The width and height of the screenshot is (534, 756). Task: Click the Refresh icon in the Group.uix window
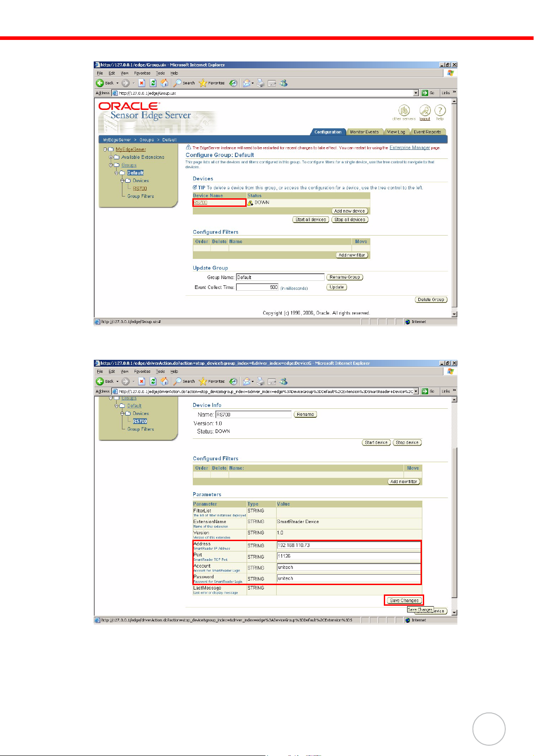[153, 83]
